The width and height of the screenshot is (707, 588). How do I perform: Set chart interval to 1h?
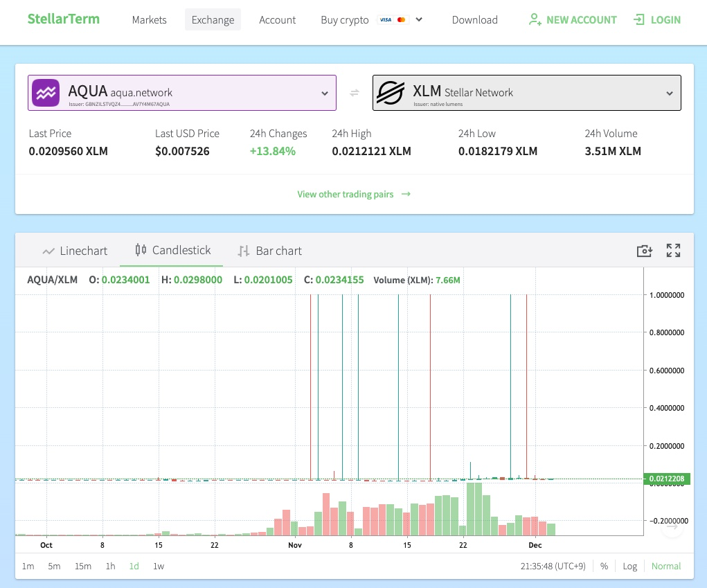(x=111, y=567)
